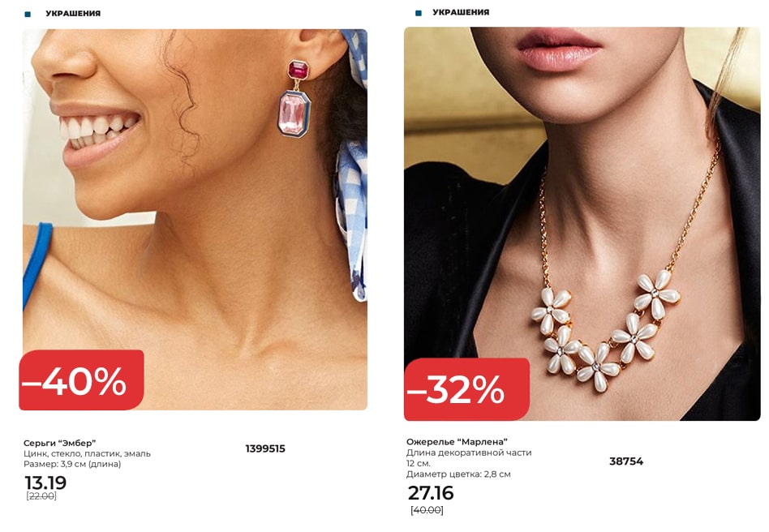Select the Серьги "Эмбер" earring photo
769x532 pixels.
click(x=195, y=219)
